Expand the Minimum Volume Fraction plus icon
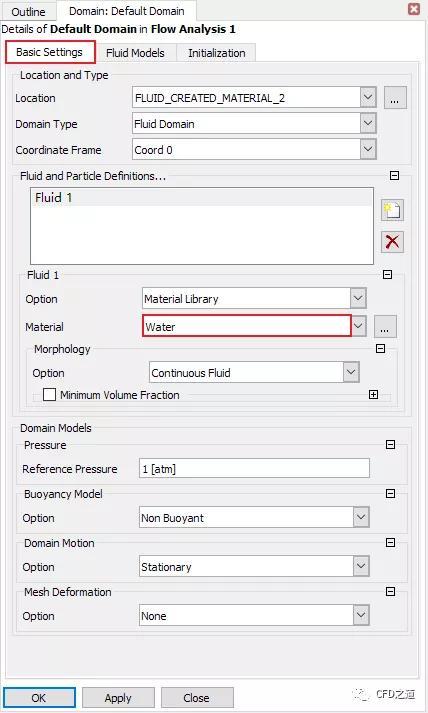The image size is (428, 713). pyautogui.click(x=373, y=395)
